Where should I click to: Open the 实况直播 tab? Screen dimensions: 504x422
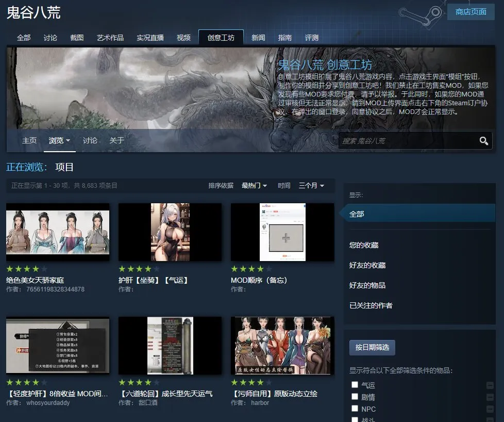[150, 38]
